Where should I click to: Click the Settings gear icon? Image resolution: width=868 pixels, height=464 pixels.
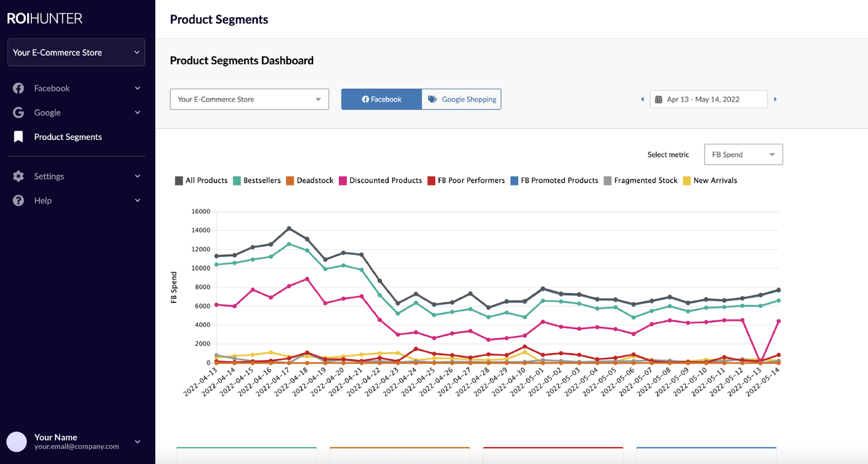18,176
